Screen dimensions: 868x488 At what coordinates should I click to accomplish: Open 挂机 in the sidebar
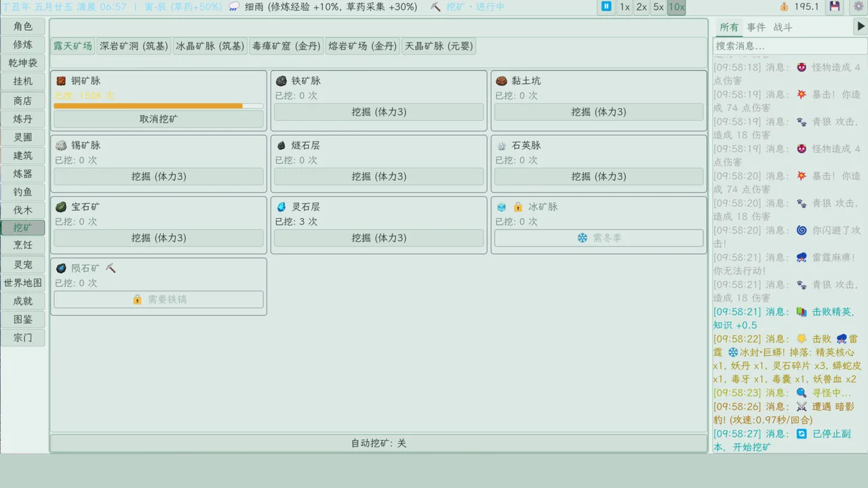[23, 81]
